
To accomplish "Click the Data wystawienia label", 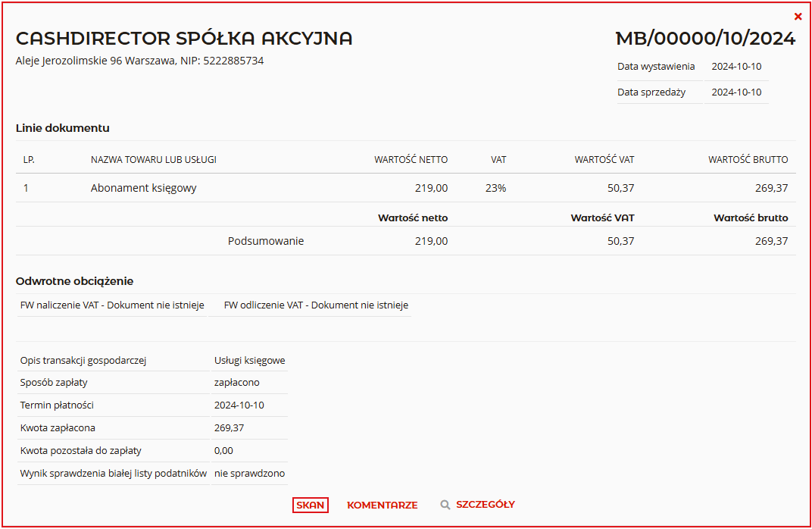I will (x=656, y=67).
